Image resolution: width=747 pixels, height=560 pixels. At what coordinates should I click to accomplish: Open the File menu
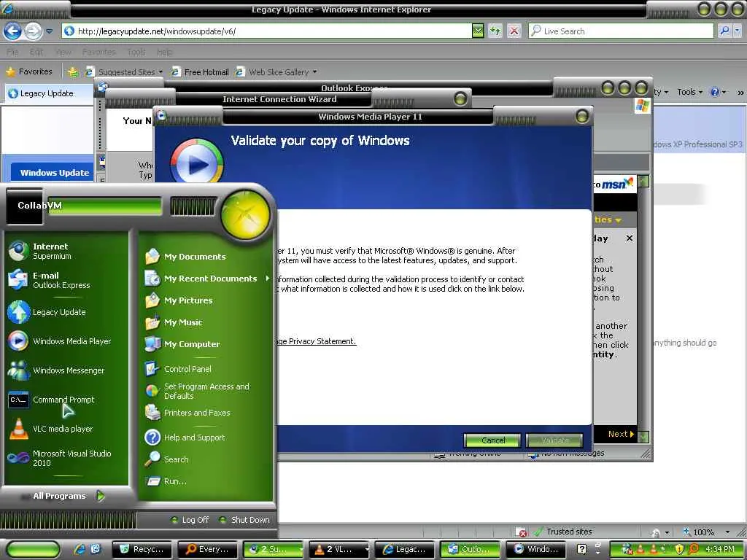[12, 52]
